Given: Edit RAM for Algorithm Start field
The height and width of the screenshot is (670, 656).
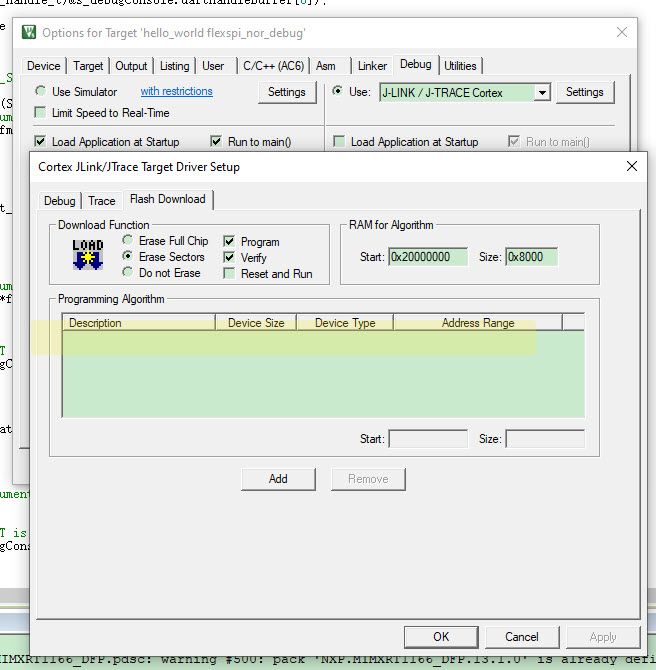Looking at the screenshot, I should 428,257.
